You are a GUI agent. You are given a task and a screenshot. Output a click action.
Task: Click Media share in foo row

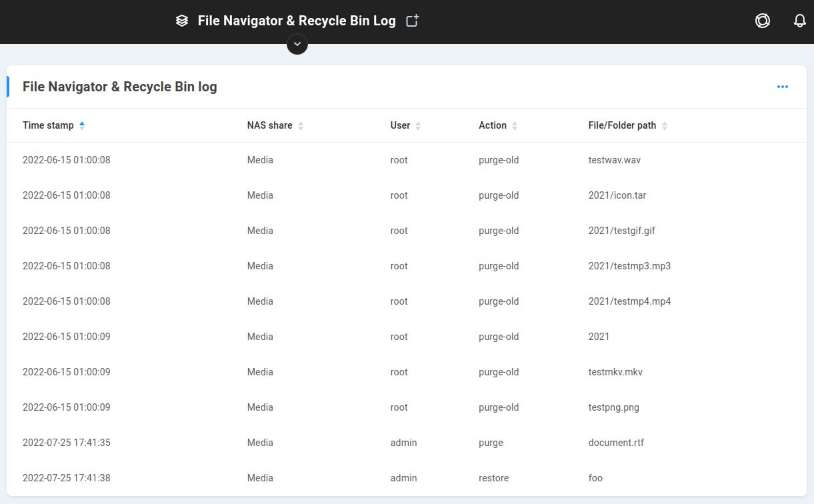click(x=260, y=478)
